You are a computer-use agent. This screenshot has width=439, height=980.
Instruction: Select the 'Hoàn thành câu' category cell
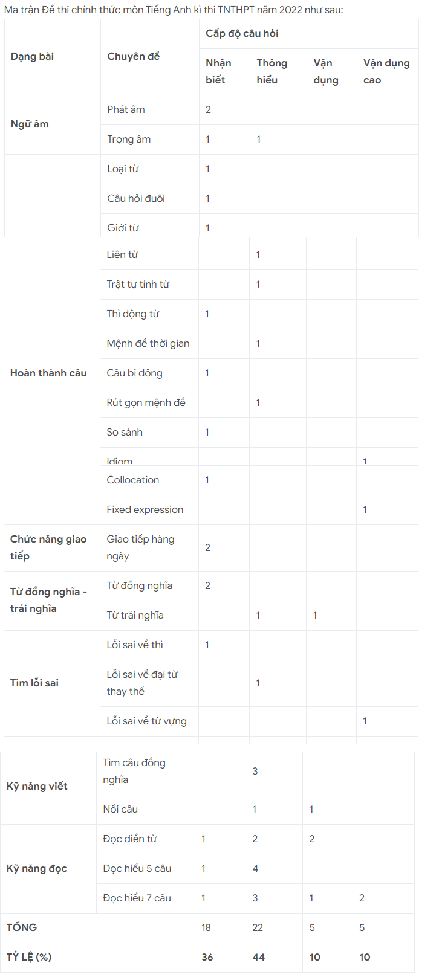48,373
